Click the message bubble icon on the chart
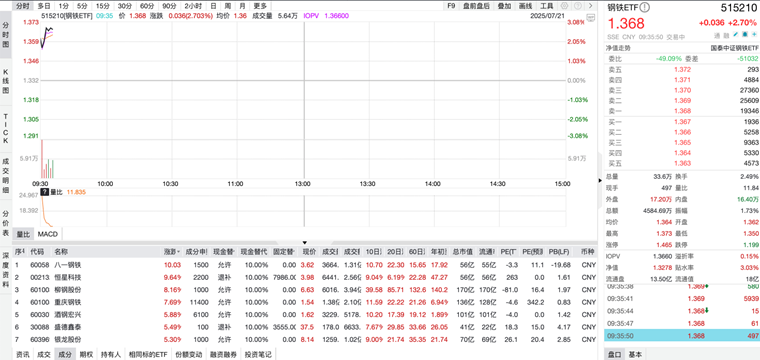The image size is (760, 360). pyautogui.click(x=590, y=17)
